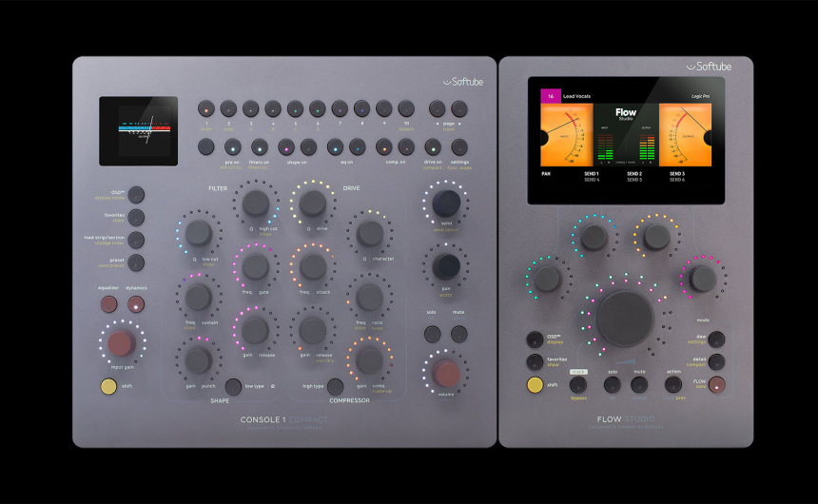Viewport: 818px width, 504px height.
Task: Toggle the filters on button
Action: tap(260, 147)
